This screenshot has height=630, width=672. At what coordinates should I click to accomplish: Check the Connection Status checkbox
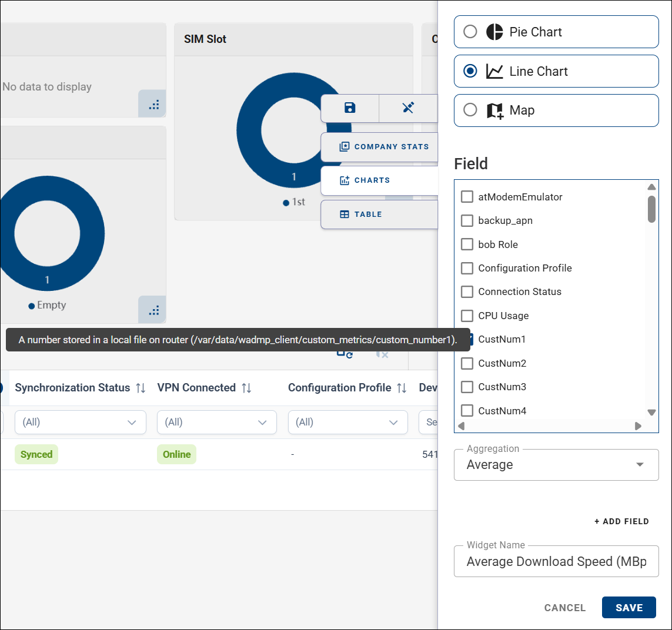(467, 291)
